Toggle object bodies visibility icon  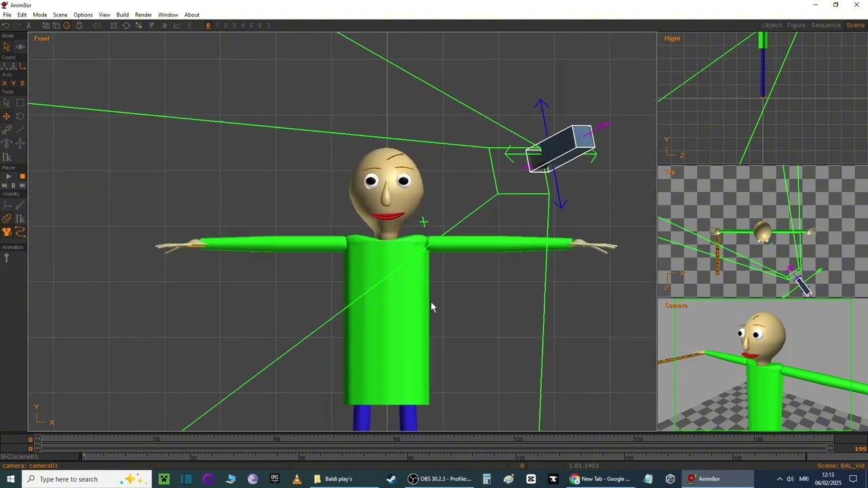(x=6, y=218)
